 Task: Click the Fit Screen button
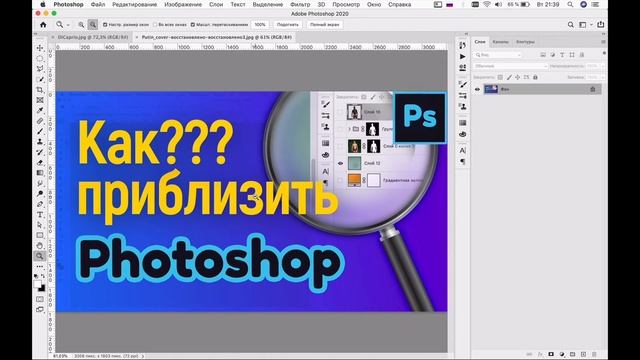[x=287, y=24]
